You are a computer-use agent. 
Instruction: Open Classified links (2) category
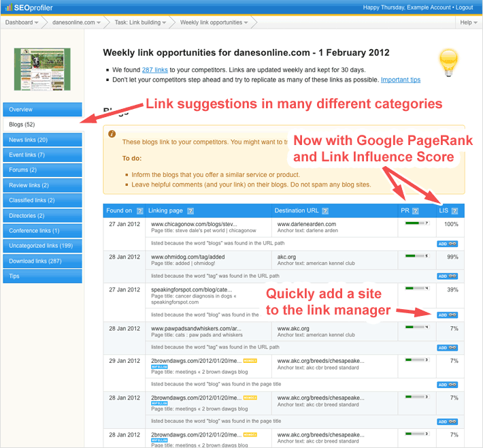tap(42, 200)
